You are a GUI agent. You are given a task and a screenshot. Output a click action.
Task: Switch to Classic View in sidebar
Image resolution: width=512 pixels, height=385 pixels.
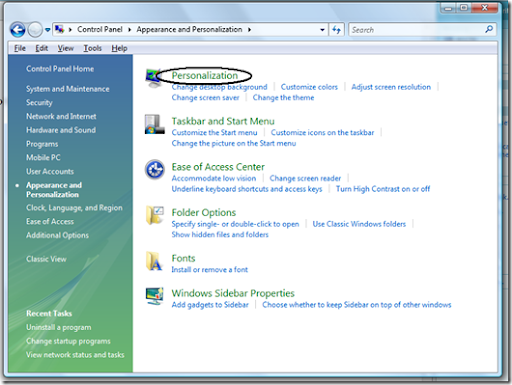46,259
